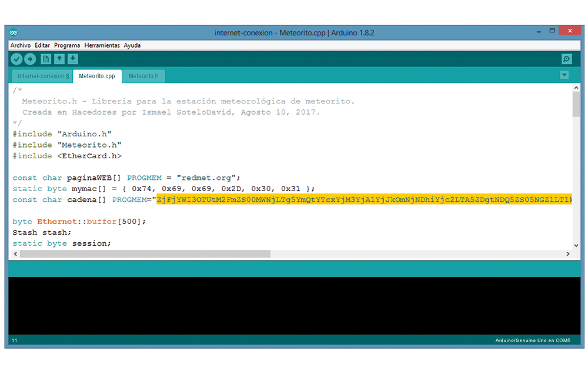Click the horizontal scrollbar thumb

tap(145, 254)
